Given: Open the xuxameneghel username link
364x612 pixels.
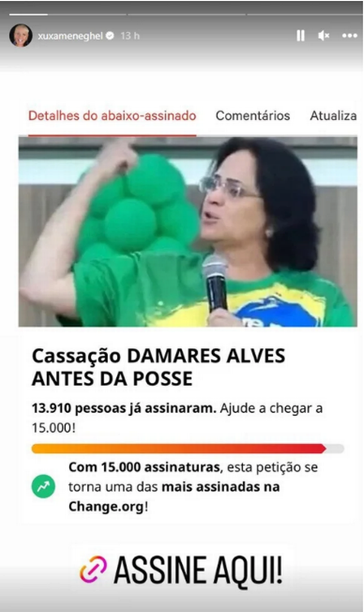Looking at the screenshot, I should pyautogui.click(x=70, y=36).
